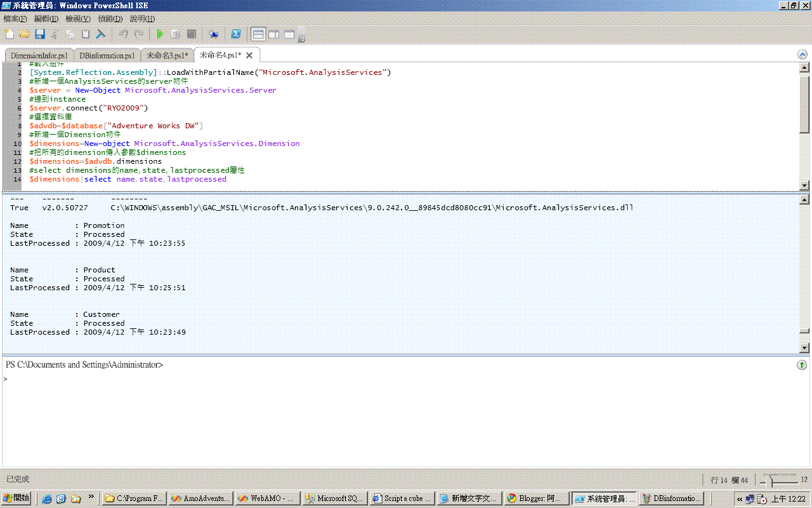Create a new script file

(9, 34)
